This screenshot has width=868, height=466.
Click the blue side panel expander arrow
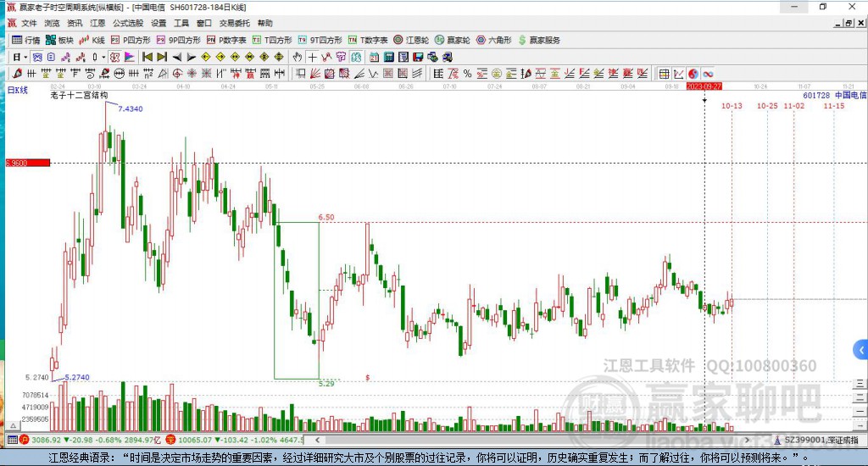pos(860,350)
